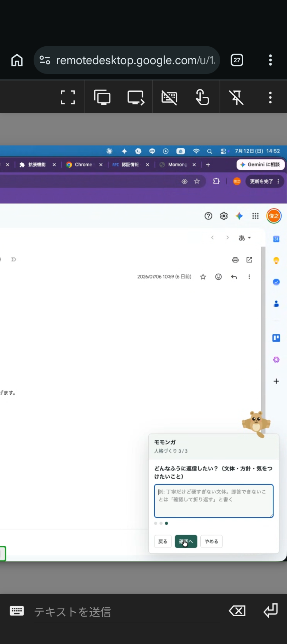This screenshot has width=287, height=644.
Task: Open the Trello icon in Gmail side panel
Action: [276, 338]
